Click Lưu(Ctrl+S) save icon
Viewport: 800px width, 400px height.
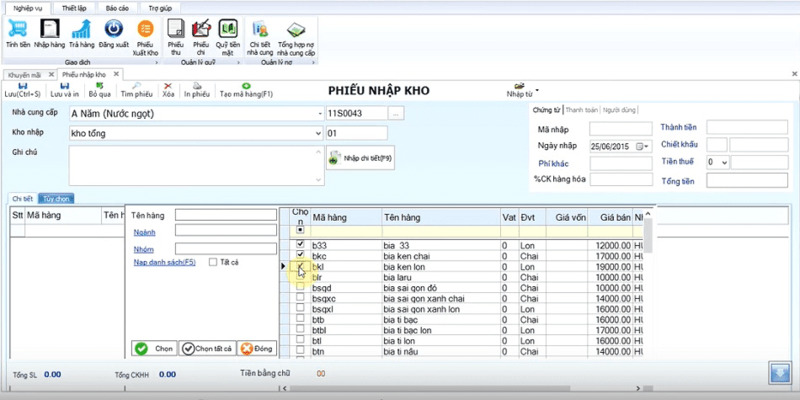click(22, 86)
